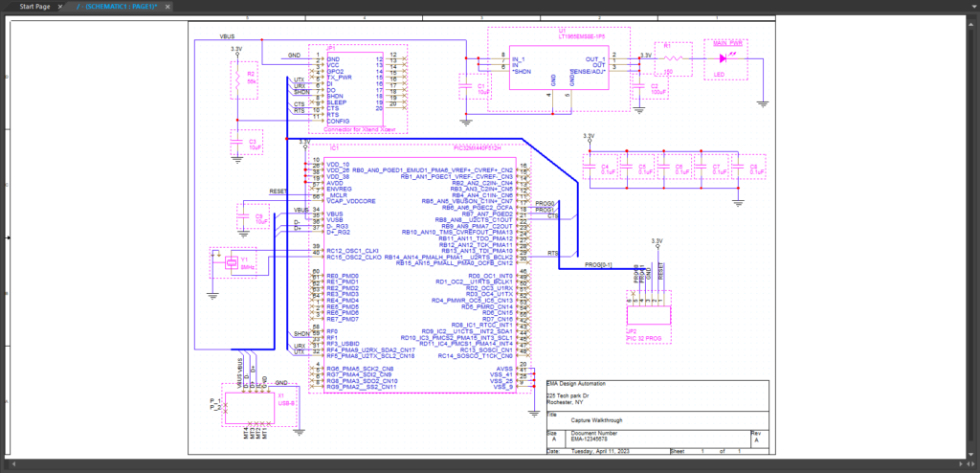Select the JP2 PIC 32 PROG header
Viewport: 980px width, 473px height.
650,315
